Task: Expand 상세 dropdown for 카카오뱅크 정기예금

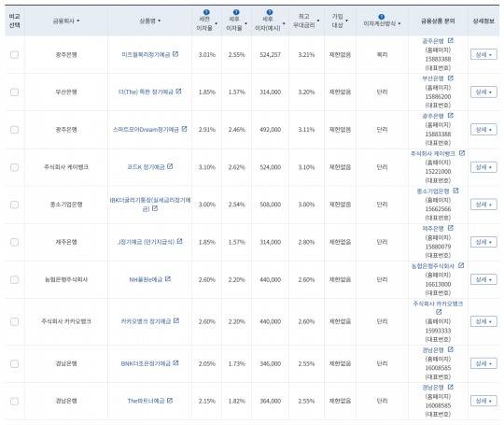Action: 483,321
